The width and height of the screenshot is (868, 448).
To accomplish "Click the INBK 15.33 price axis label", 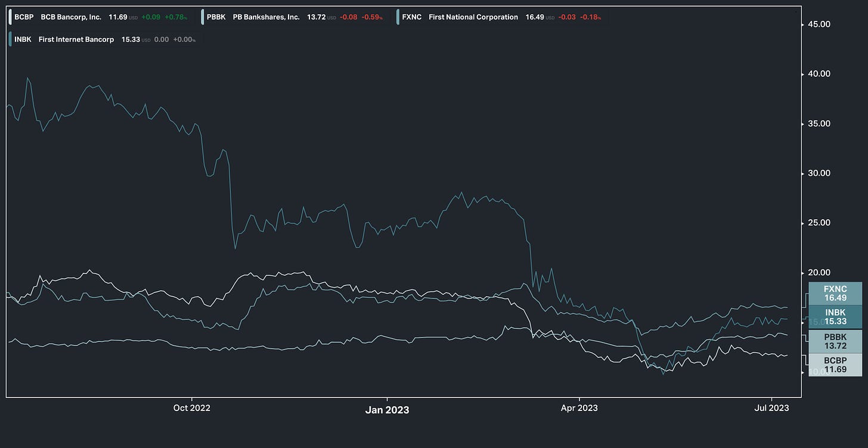I will 835,317.
